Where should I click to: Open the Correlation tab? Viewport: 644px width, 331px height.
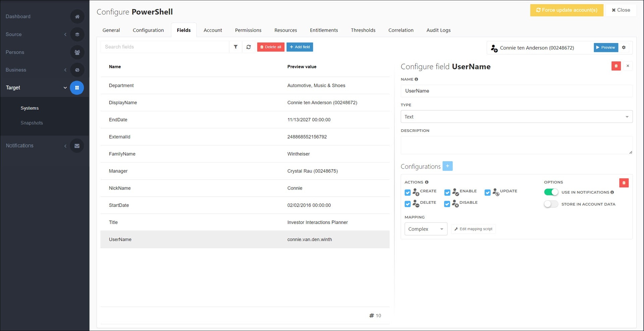401,30
